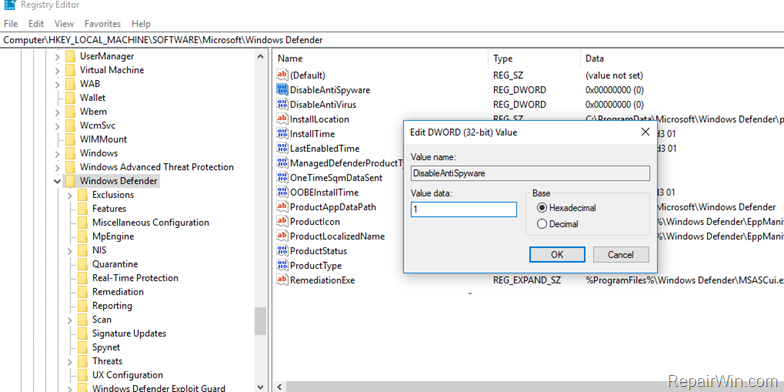This screenshot has width=784, height=392.
Task: Select the Signature Updates key
Action: (x=129, y=333)
